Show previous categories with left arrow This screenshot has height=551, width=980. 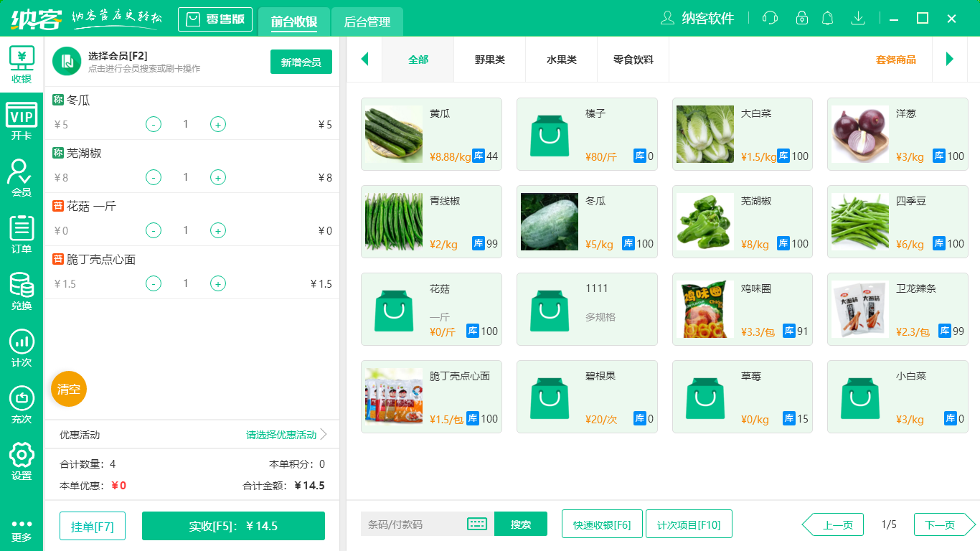tap(364, 59)
